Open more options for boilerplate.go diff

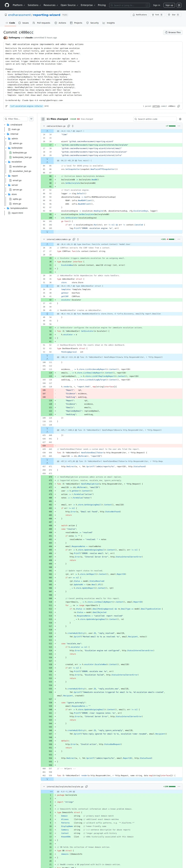[x=179, y=786]
